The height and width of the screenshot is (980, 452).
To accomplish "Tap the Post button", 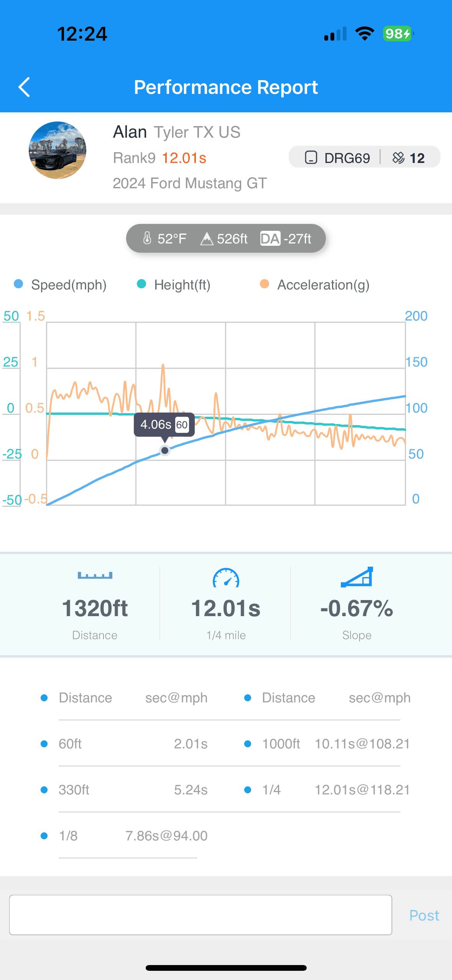I will click(x=424, y=915).
